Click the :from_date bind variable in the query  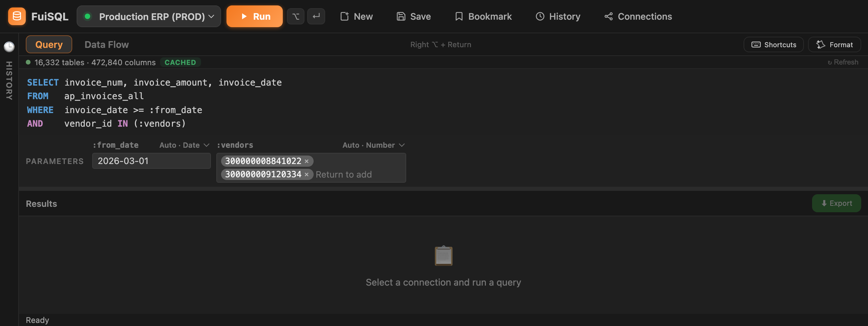point(176,110)
